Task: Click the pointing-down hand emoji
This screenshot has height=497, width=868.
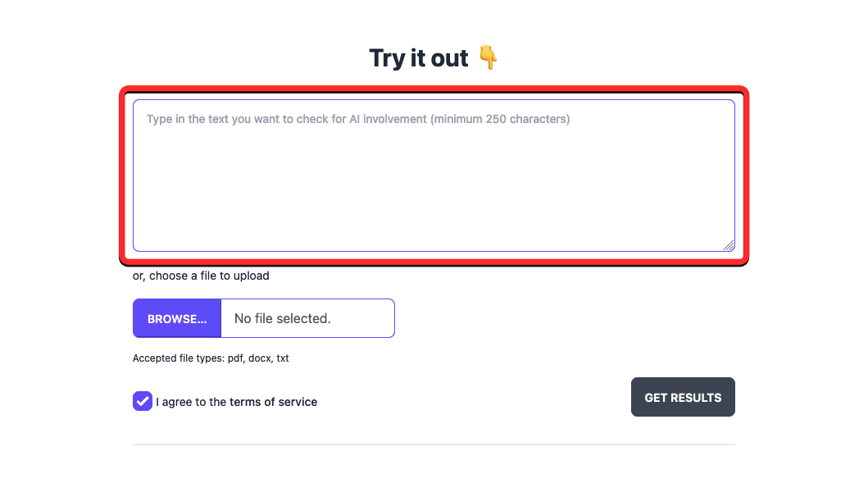Action: point(488,58)
